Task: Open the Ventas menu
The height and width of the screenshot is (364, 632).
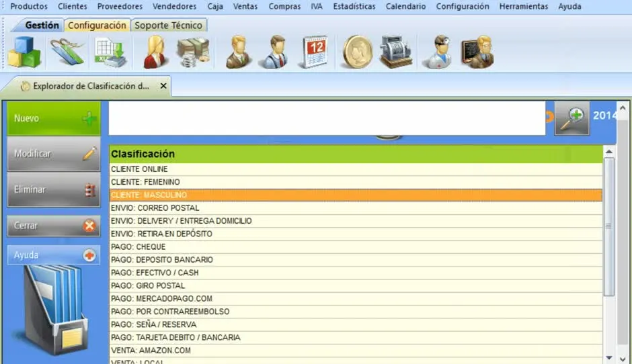Action: click(245, 7)
